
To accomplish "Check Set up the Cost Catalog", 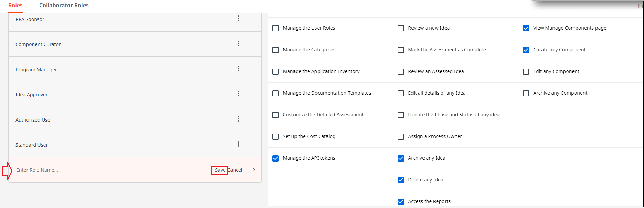I will pyautogui.click(x=276, y=137).
